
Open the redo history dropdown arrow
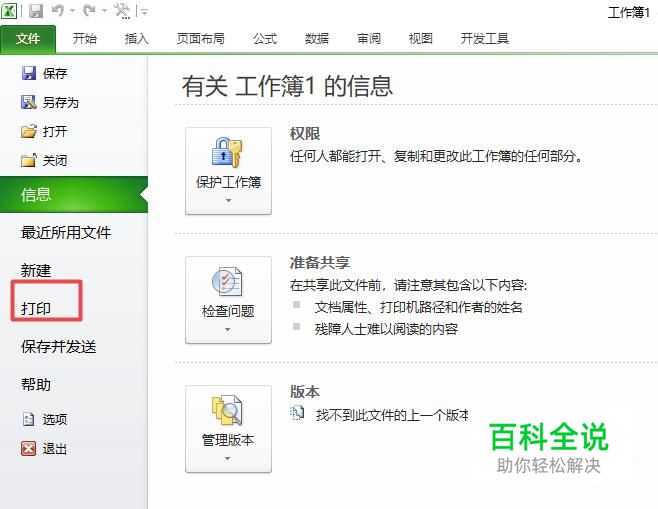[x=104, y=11]
